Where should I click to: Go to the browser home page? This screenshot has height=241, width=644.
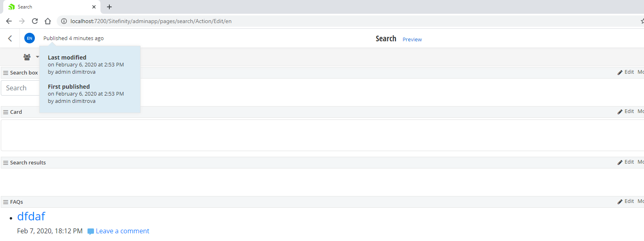coord(48,21)
